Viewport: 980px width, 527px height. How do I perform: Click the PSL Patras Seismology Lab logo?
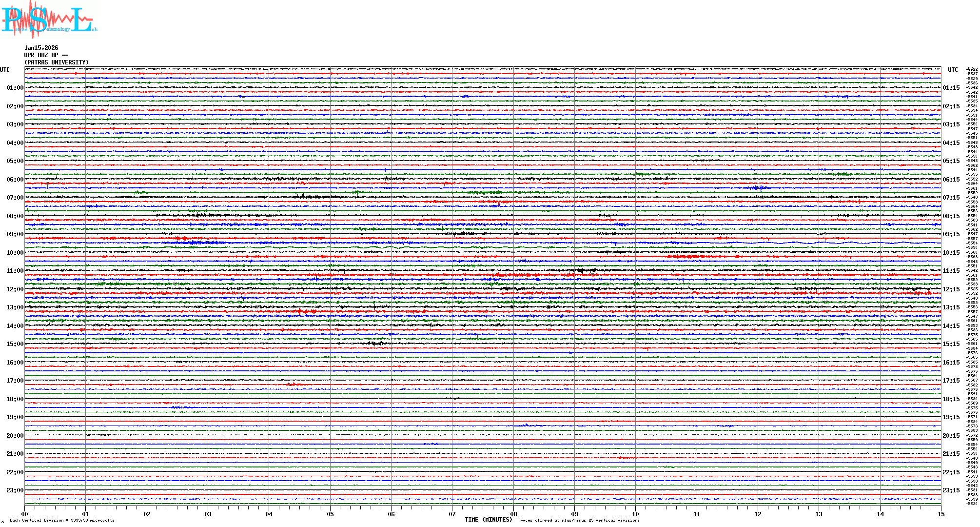click(x=48, y=20)
